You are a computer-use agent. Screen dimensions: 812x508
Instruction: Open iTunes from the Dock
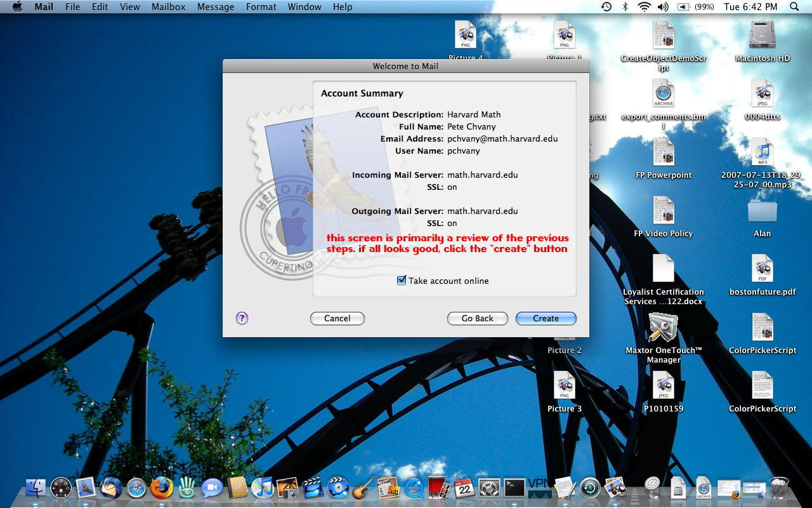click(x=262, y=488)
